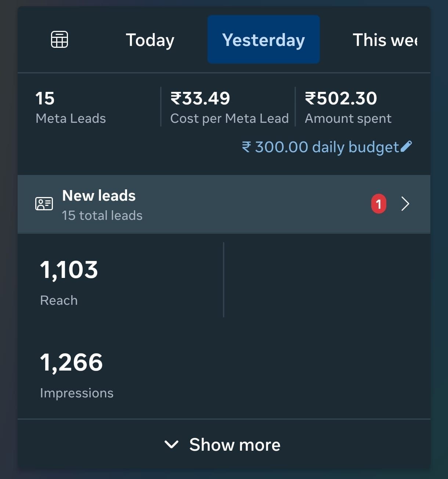Switch to the Today tab
The width and height of the screenshot is (448, 479).
pyautogui.click(x=150, y=40)
